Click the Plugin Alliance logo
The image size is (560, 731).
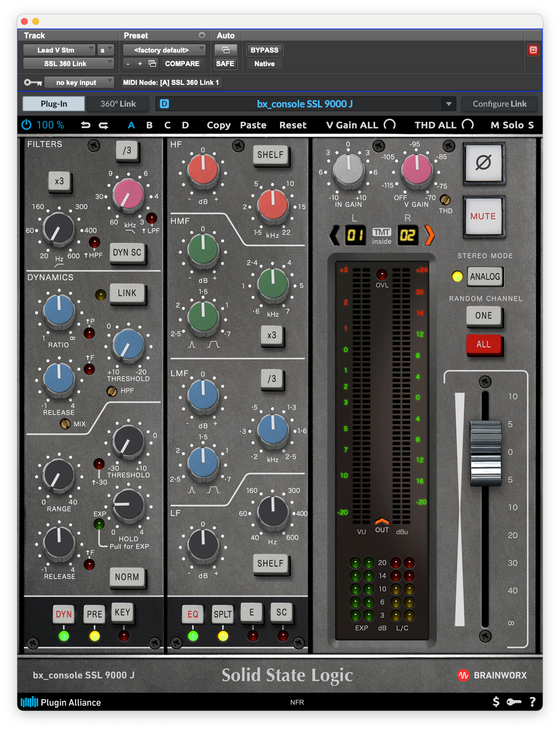(61, 702)
